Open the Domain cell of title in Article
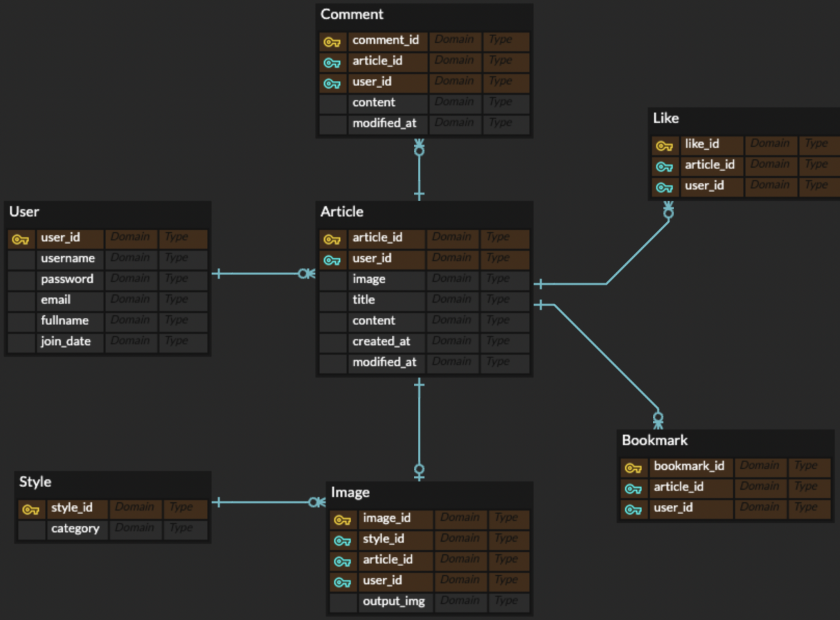 pos(453,300)
